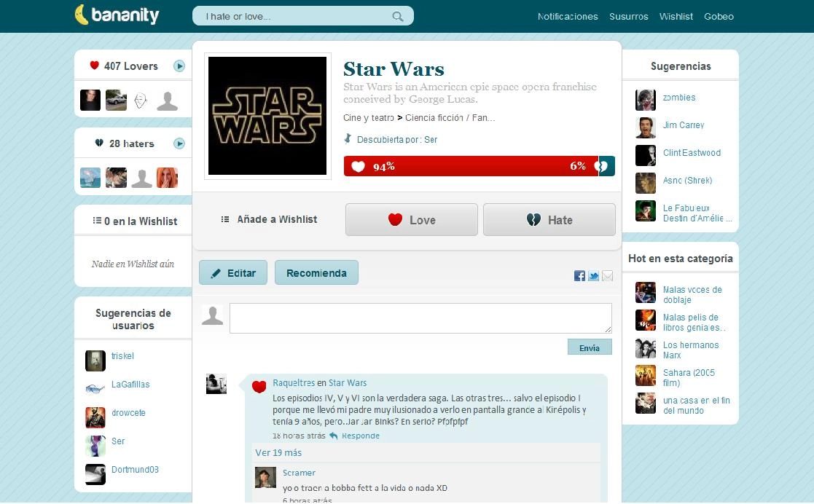Image resolution: width=814 pixels, height=504 pixels.
Task: Click the Love button
Action: [x=412, y=219]
